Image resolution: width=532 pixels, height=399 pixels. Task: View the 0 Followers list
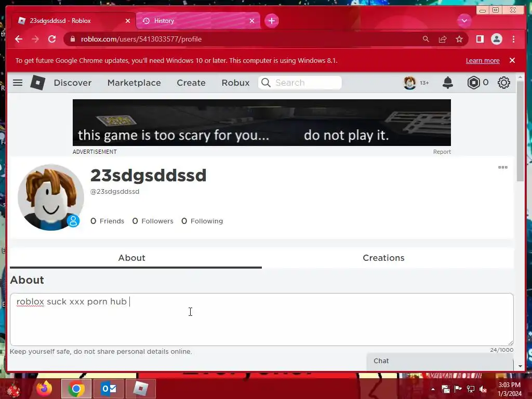pos(153,221)
